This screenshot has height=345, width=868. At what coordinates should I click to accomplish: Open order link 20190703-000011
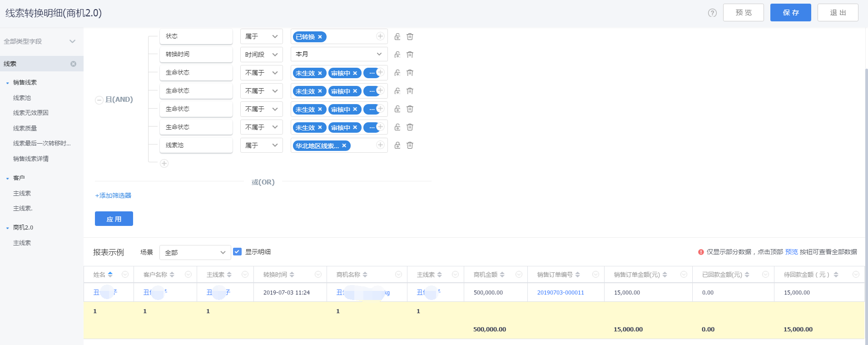[x=560, y=293]
